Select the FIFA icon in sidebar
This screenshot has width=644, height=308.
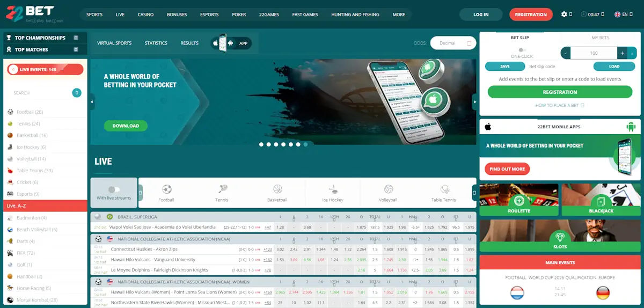point(10,253)
